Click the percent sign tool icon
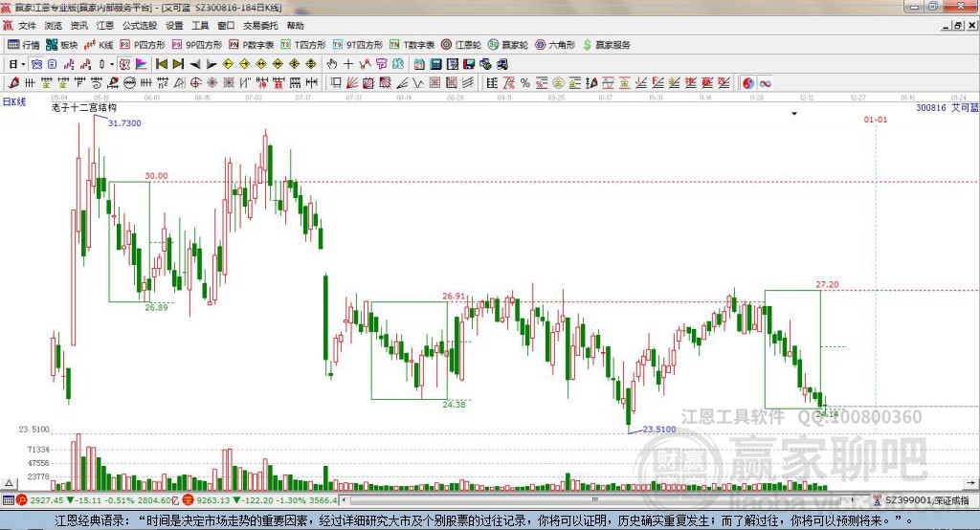 525,83
